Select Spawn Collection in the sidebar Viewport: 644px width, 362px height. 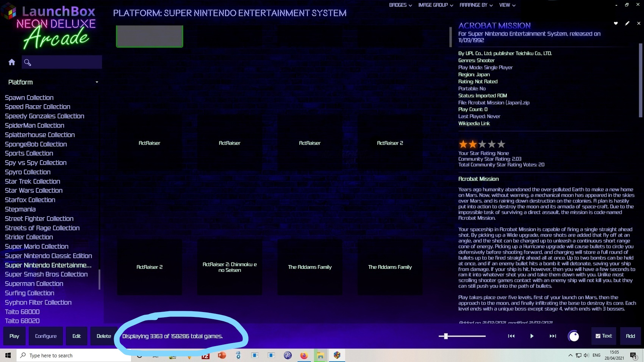pyautogui.click(x=29, y=98)
